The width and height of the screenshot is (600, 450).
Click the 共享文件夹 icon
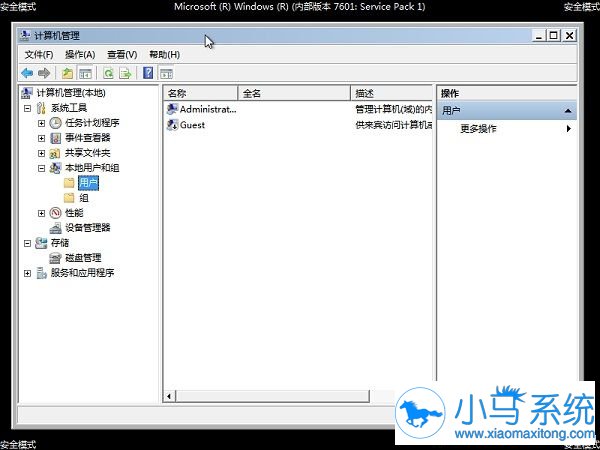point(55,153)
